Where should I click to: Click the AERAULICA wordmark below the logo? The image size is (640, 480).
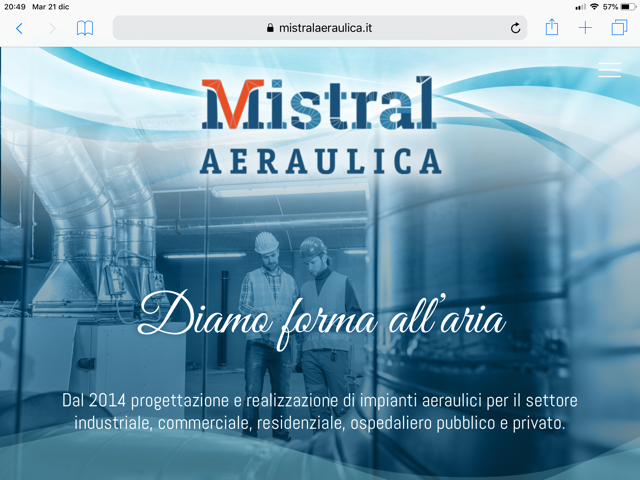click(320, 161)
